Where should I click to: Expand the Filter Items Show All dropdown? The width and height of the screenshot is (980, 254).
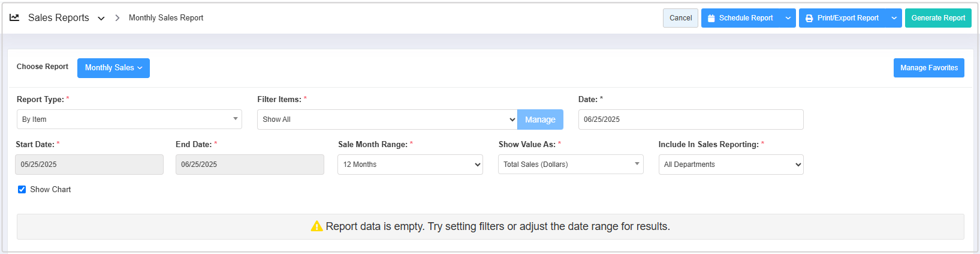(387, 119)
